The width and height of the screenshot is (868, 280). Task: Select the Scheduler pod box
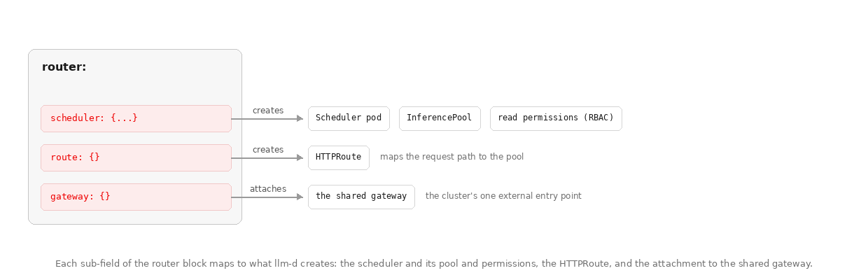click(349, 118)
